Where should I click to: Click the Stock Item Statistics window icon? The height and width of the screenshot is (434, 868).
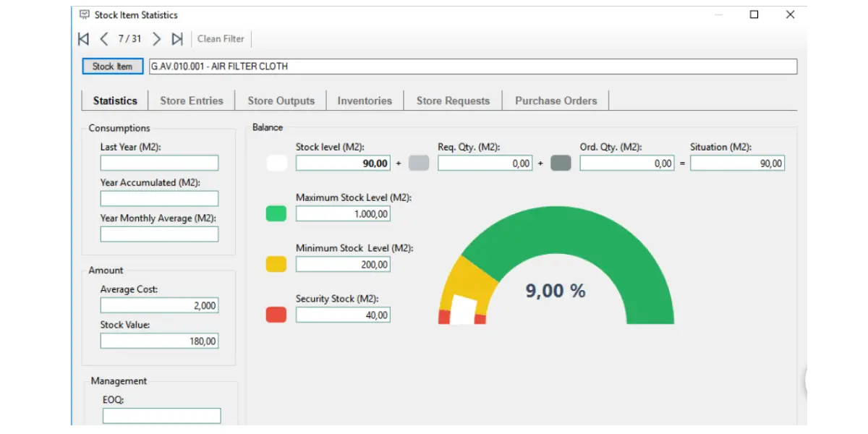point(85,14)
